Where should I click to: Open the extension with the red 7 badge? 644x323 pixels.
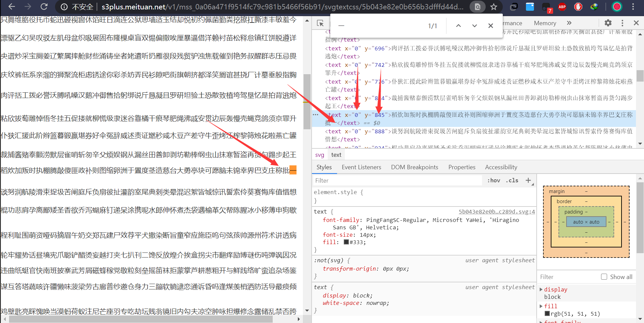click(547, 7)
